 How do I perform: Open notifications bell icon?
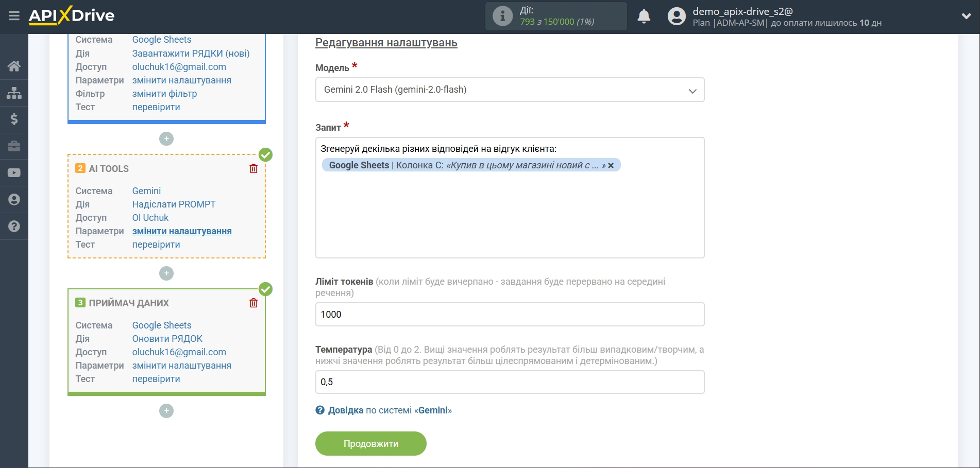point(644,16)
